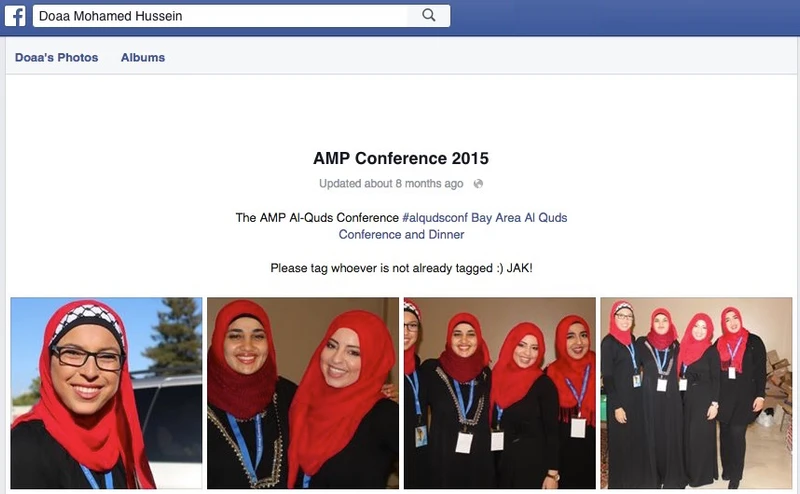
Task: Click the globe public privacy icon
Action: pos(478,184)
